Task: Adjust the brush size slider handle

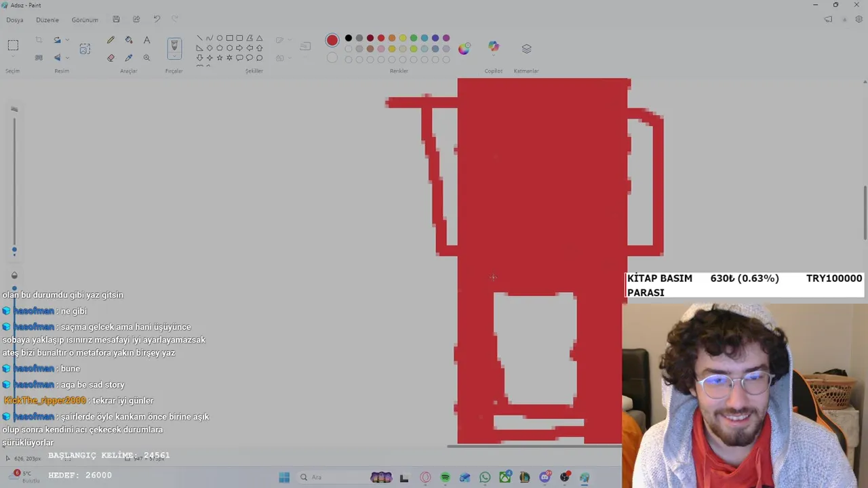Action: tap(14, 250)
